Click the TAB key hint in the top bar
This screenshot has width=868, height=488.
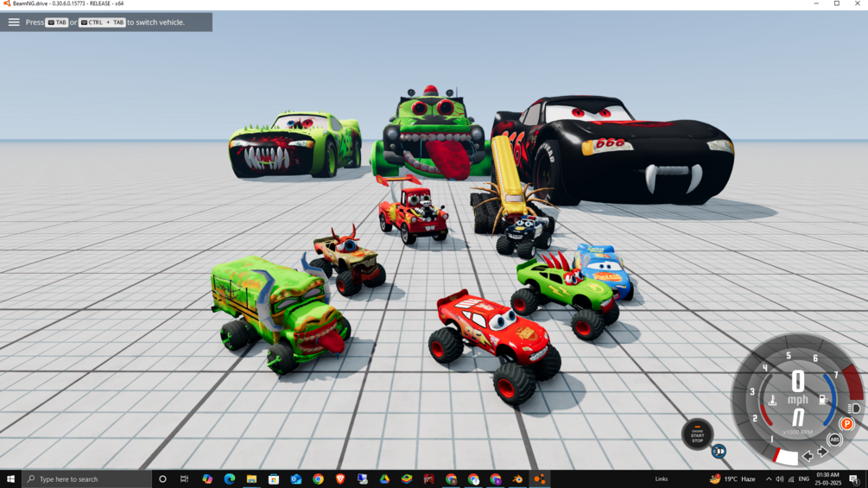pyautogui.click(x=57, y=22)
